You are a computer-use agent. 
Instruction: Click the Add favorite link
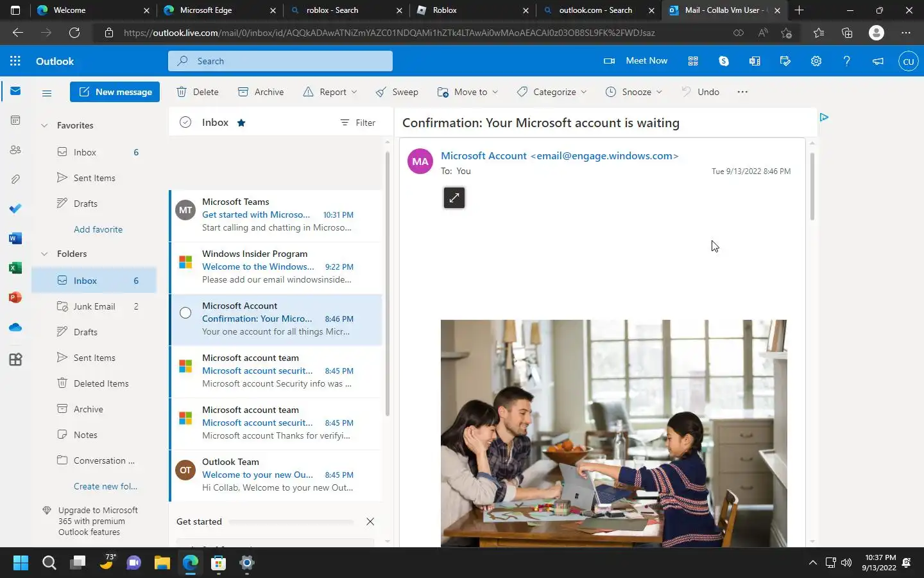[x=98, y=229]
